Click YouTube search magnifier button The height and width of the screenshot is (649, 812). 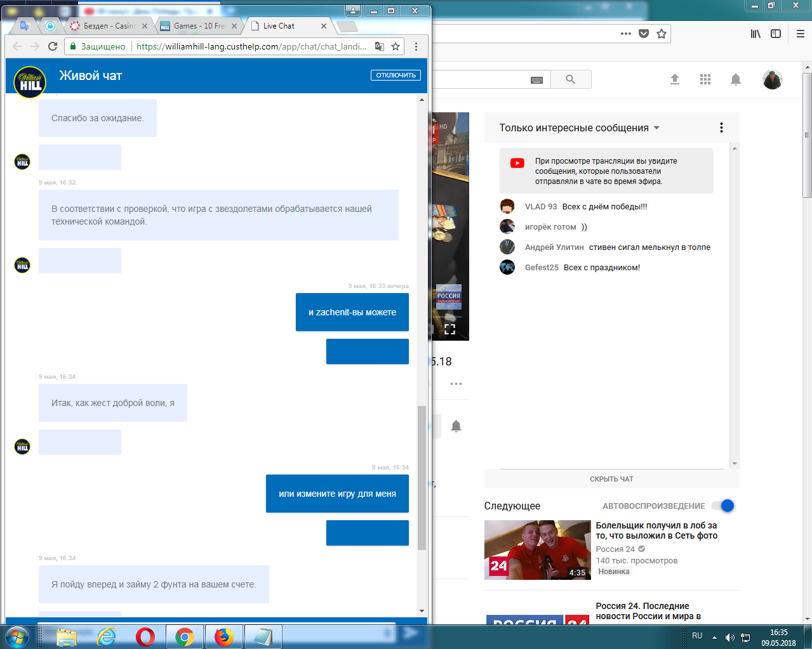point(570,79)
